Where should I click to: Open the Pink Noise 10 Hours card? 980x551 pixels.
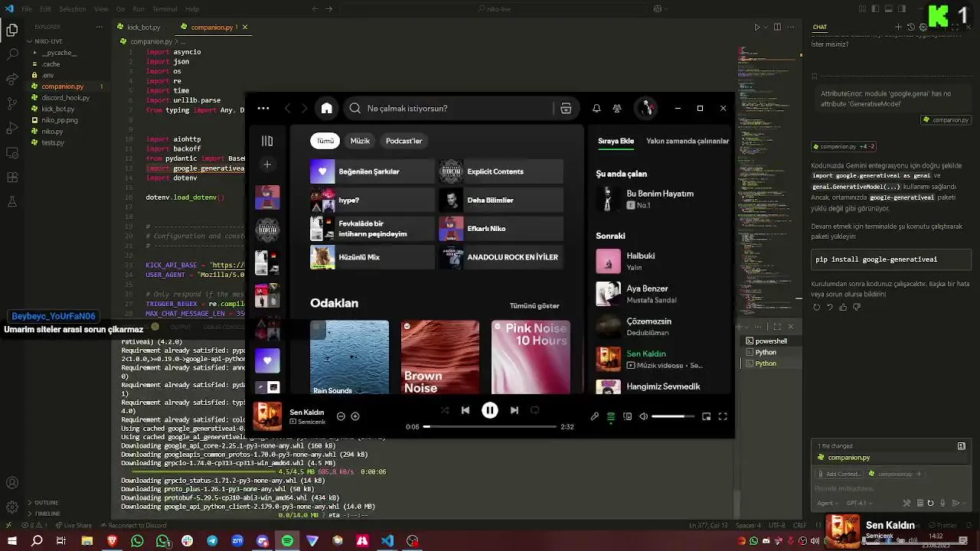(531, 357)
